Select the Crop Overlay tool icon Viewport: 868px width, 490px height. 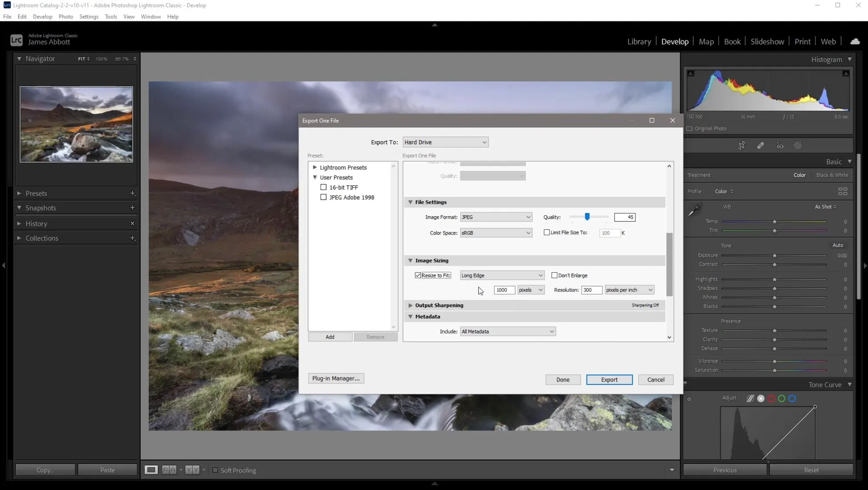click(742, 146)
